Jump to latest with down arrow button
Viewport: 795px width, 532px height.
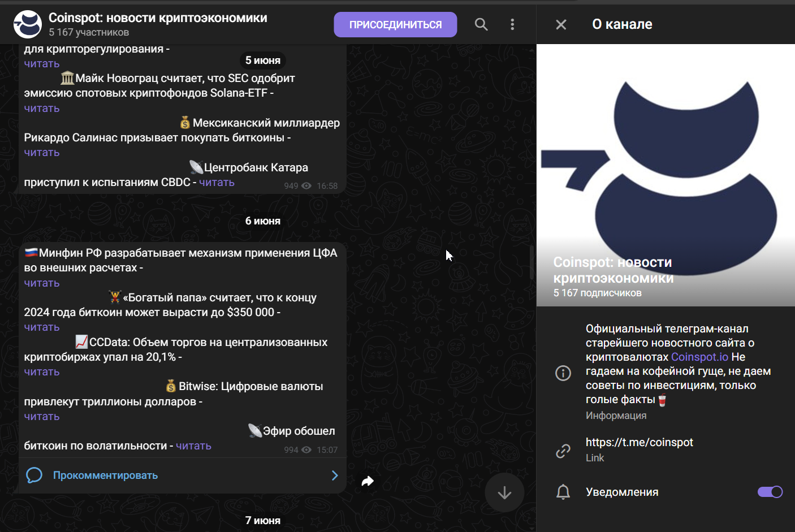(504, 493)
